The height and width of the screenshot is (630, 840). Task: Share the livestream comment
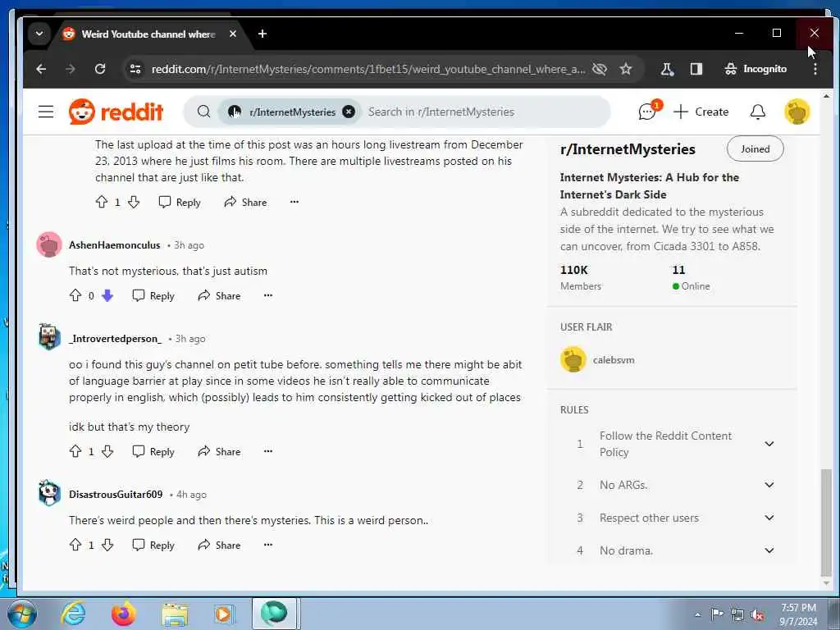[x=245, y=202]
